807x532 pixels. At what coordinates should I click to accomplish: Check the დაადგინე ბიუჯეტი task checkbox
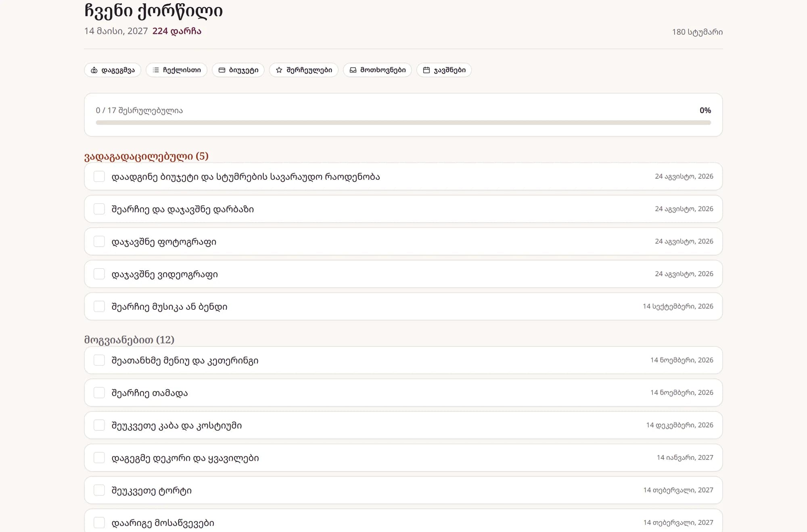(99, 177)
